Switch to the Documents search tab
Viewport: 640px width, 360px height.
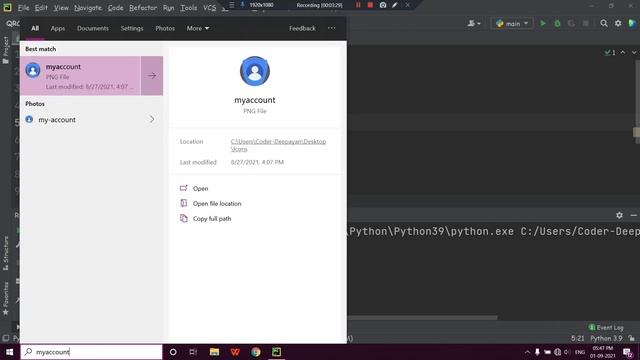[x=93, y=28]
